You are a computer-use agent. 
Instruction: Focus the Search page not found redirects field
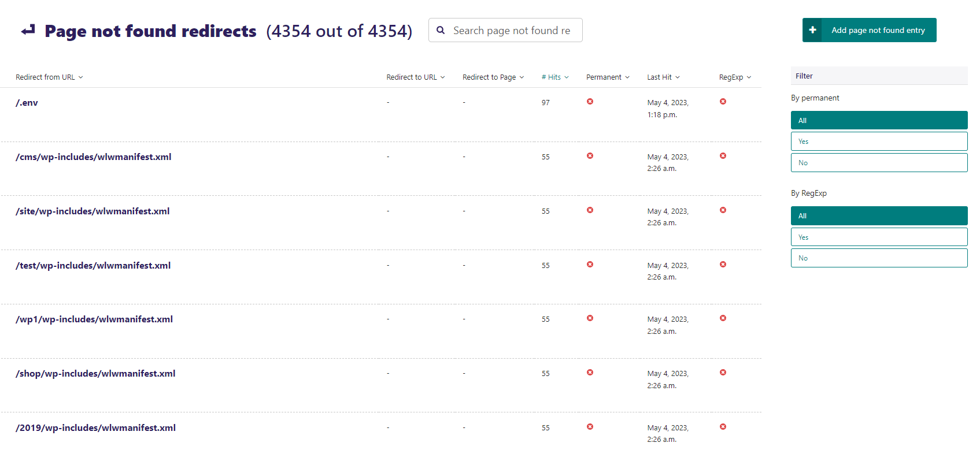[512, 31]
